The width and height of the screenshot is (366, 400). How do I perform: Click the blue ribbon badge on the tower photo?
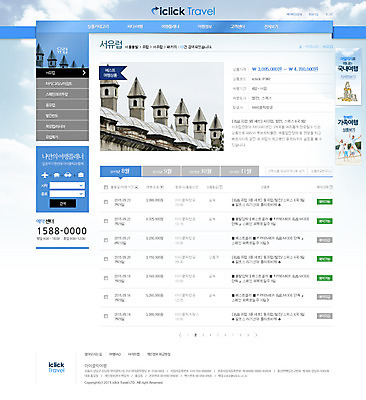tap(113, 73)
